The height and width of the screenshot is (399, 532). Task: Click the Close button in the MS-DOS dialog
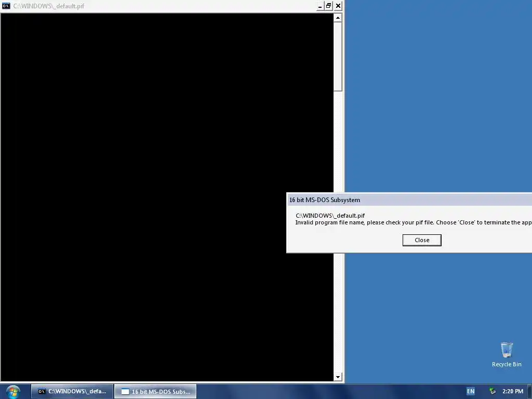[422, 240]
